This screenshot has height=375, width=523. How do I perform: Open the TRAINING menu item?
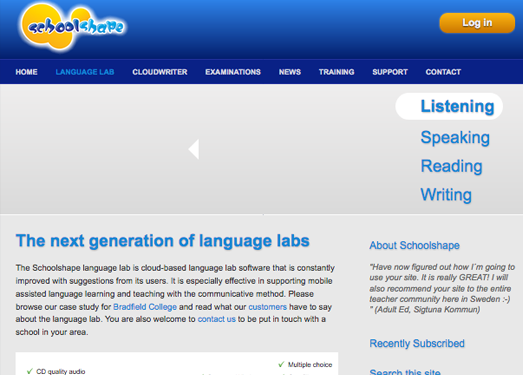(x=337, y=72)
